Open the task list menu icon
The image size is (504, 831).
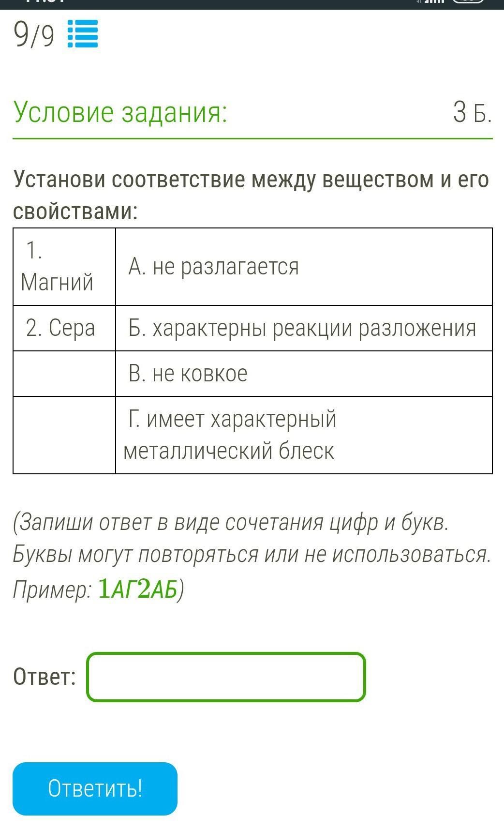click(x=82, y=34)
